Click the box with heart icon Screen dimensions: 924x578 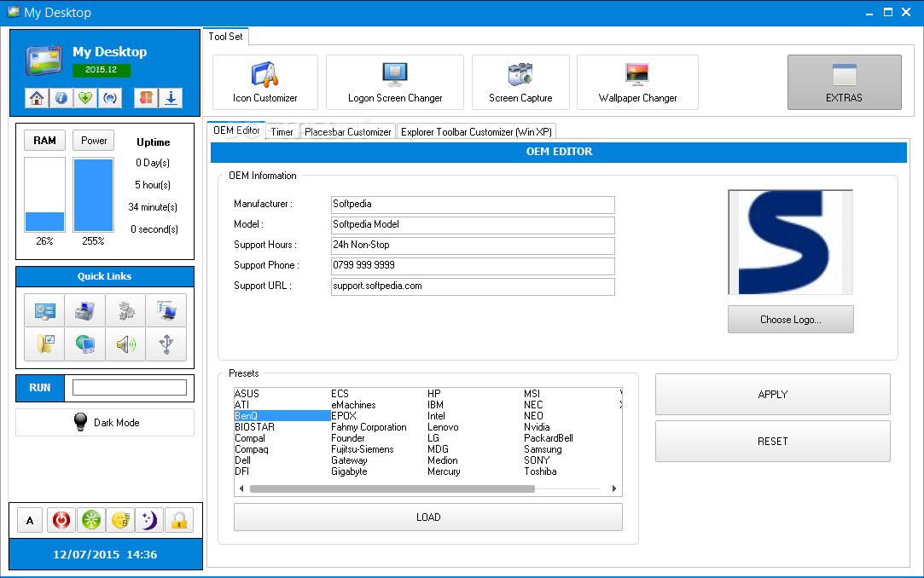pos(146,98)
